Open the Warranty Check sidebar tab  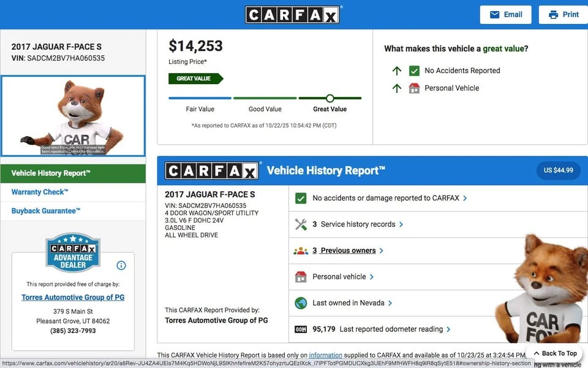[x=73, y=192]
